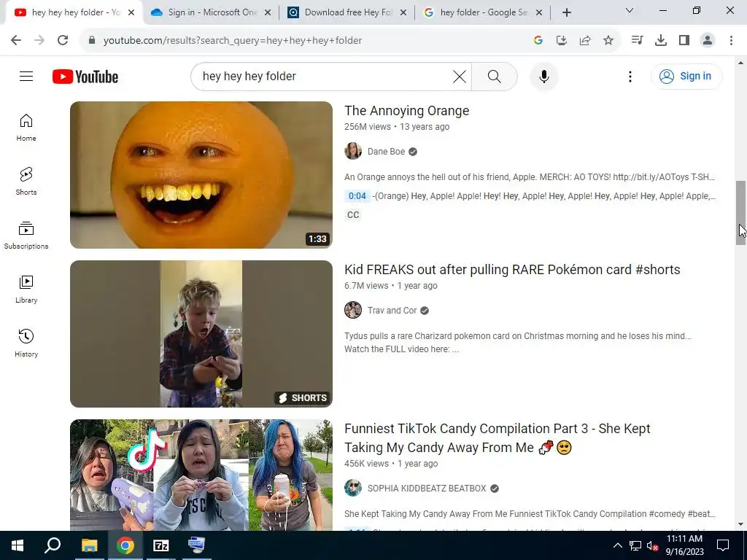Screen dimensions: 747x560
Task: Open Trav and Cor channel link
Action: point(392,311)
